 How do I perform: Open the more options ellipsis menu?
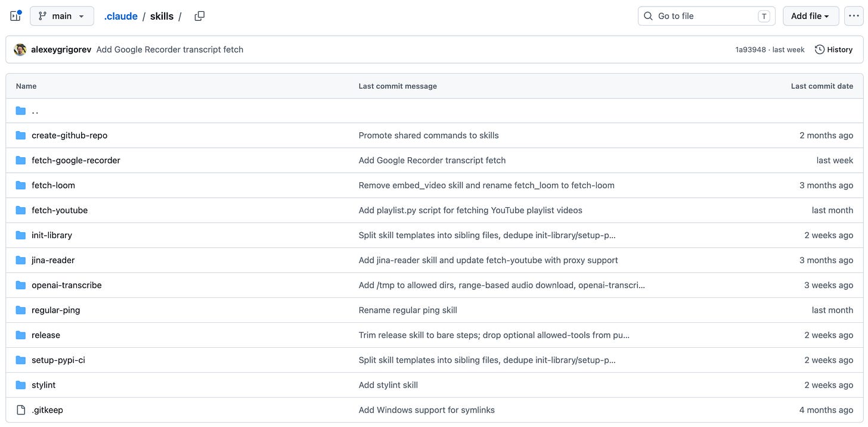coord(854,16)
